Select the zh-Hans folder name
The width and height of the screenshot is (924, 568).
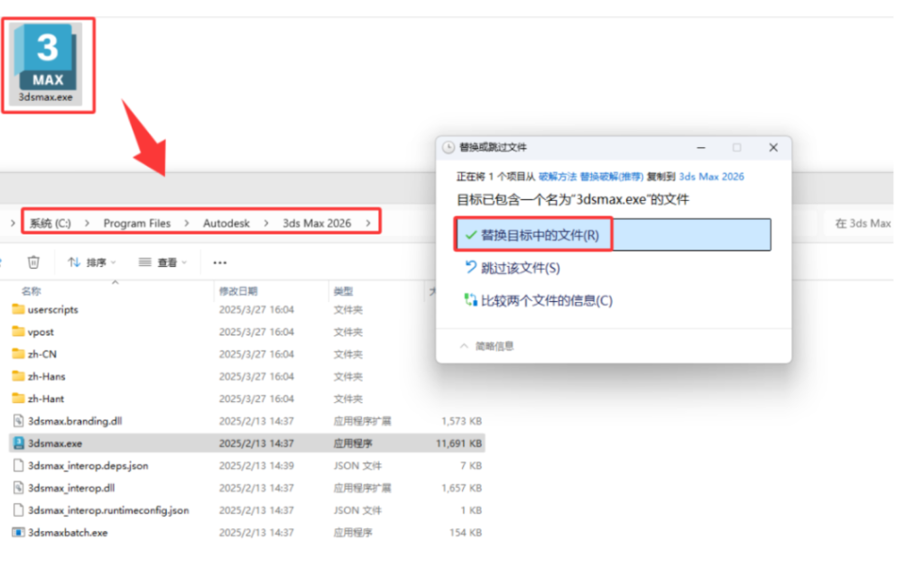[x=47, y=377]
